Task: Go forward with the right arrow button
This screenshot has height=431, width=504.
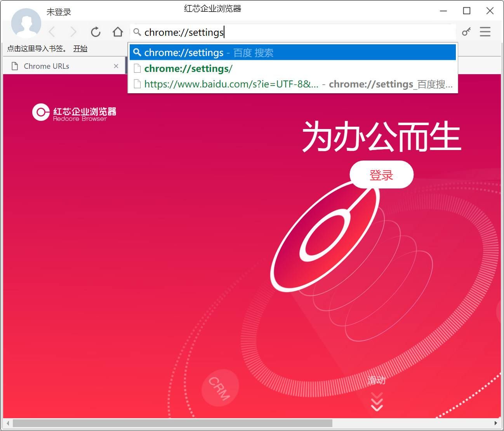Action: [73, 32]
